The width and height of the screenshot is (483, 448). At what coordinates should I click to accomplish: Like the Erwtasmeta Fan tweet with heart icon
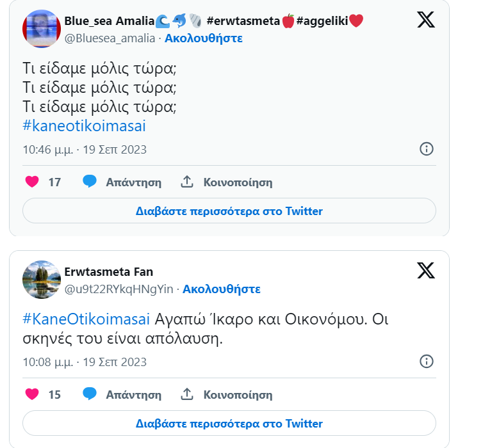coord(32,394)
